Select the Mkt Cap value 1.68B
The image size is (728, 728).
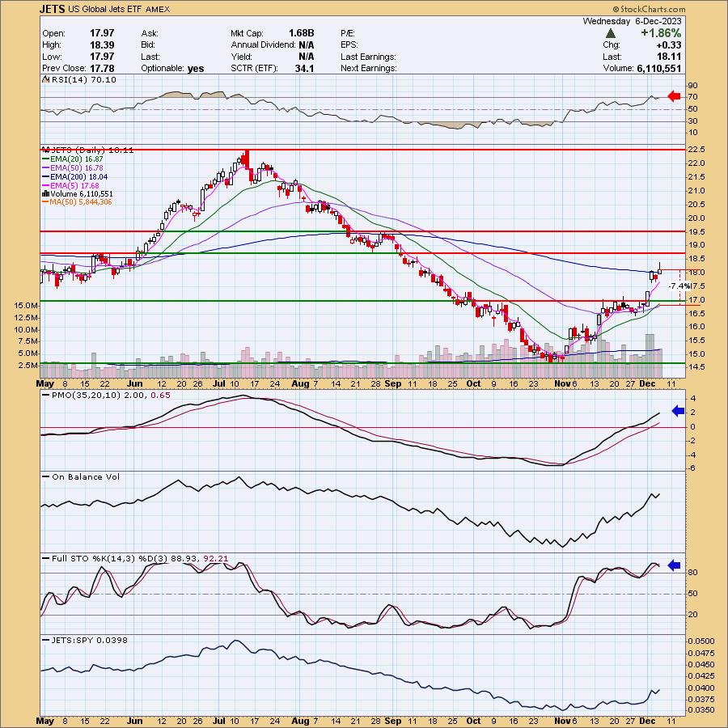pos(302,33)
